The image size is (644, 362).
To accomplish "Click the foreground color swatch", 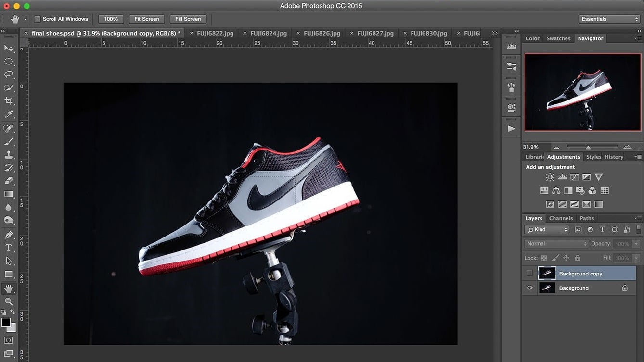I will click(6, 323).
